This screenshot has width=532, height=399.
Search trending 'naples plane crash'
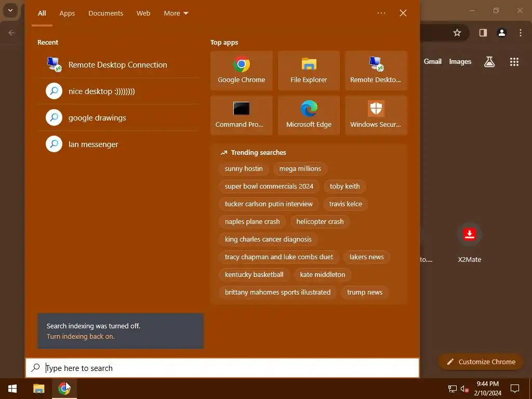point(252,221)
